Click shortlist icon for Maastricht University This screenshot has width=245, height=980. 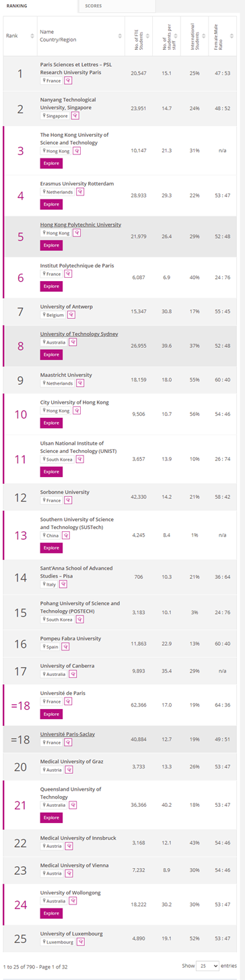79,384
